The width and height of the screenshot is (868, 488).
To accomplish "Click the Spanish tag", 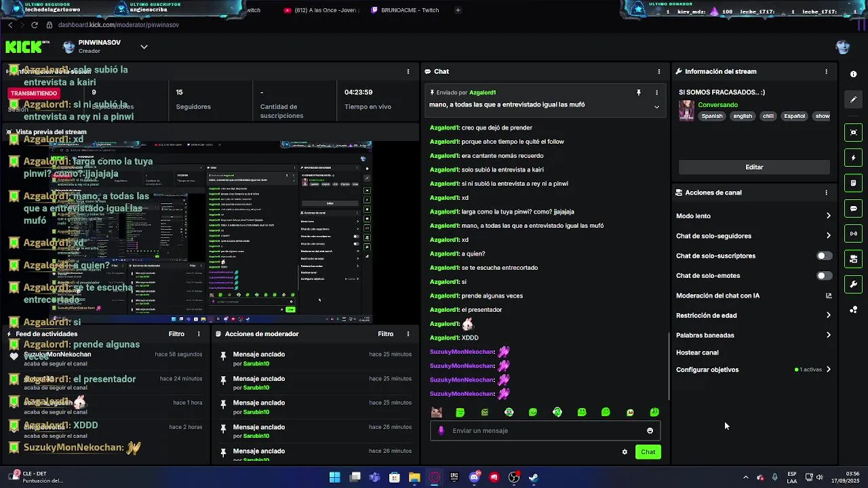I will point(712,116).
